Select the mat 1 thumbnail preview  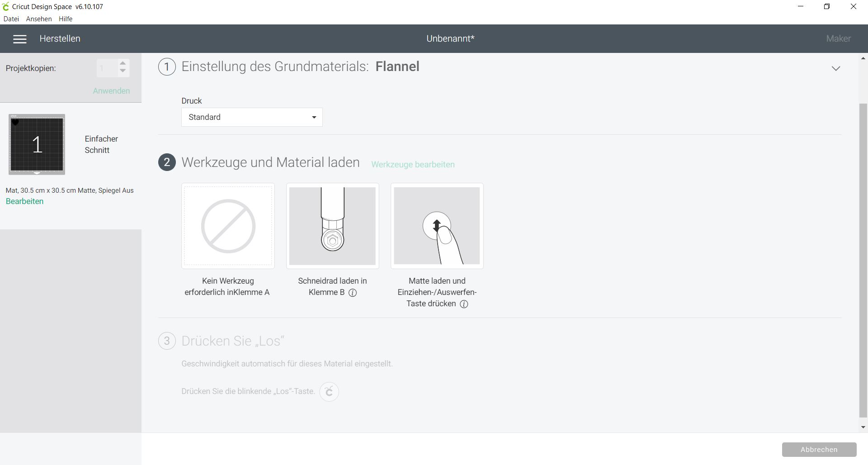(x=37, y=145)
